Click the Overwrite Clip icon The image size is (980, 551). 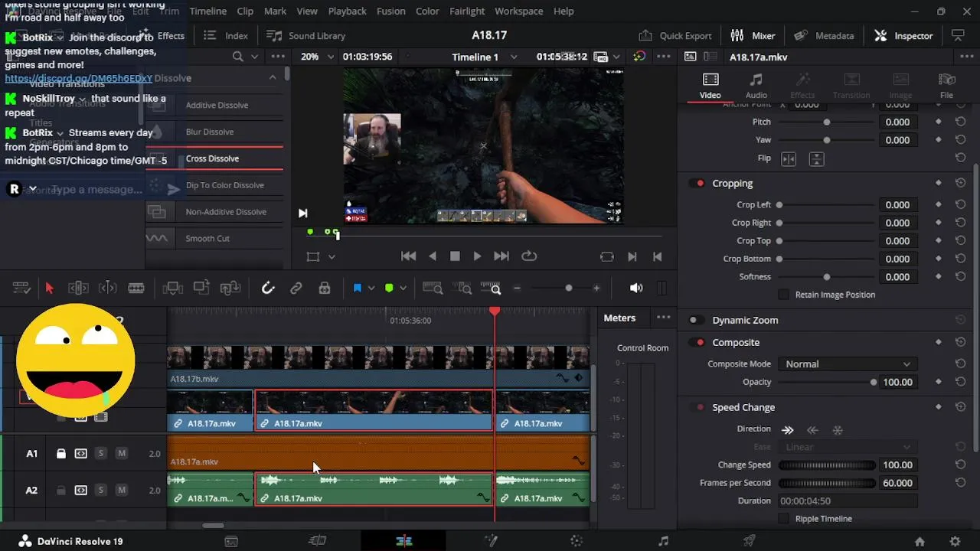201,289
